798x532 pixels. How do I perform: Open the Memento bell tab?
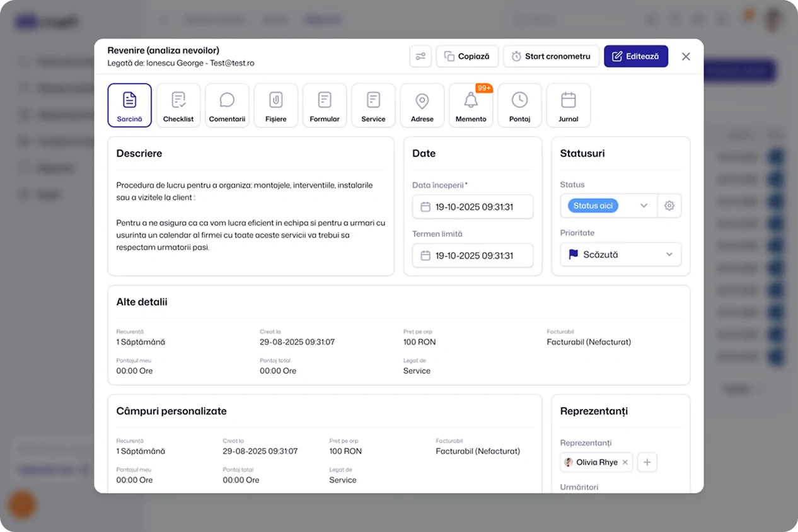[x=471, y=105]
